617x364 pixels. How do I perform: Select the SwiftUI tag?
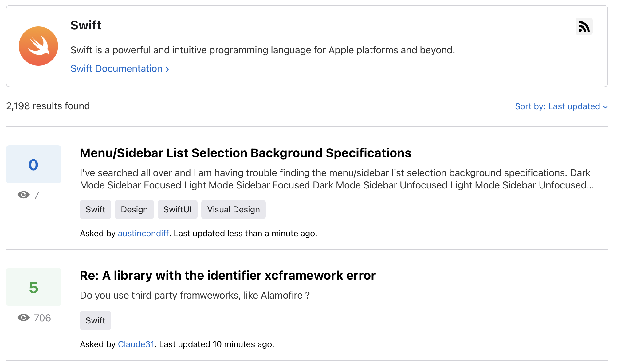[x=177, y=210]
